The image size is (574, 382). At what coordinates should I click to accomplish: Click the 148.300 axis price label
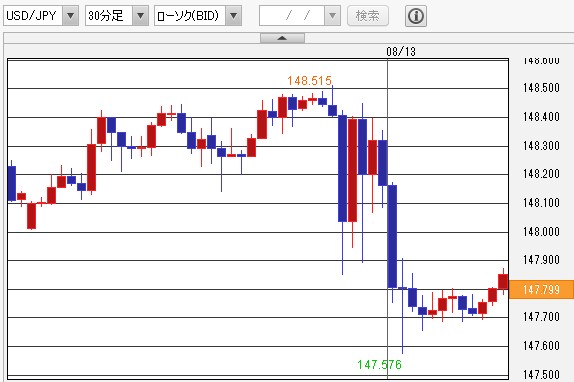coord(541,146)
